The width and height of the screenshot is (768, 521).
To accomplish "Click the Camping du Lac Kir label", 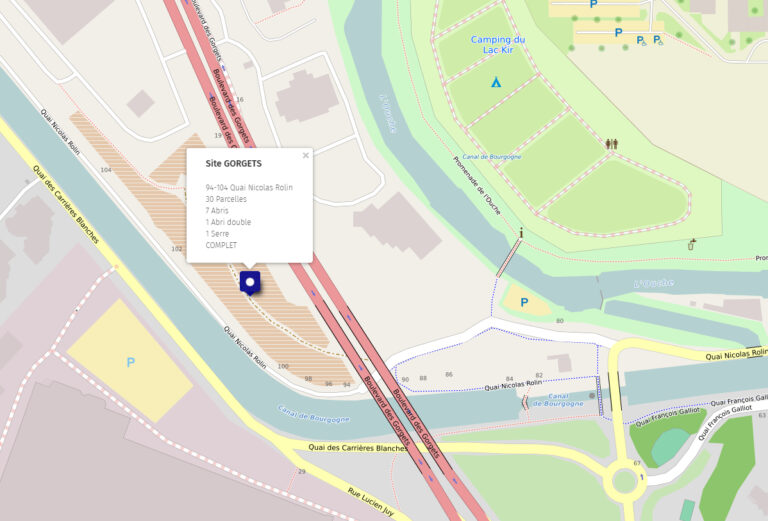I will coord(498,45).
